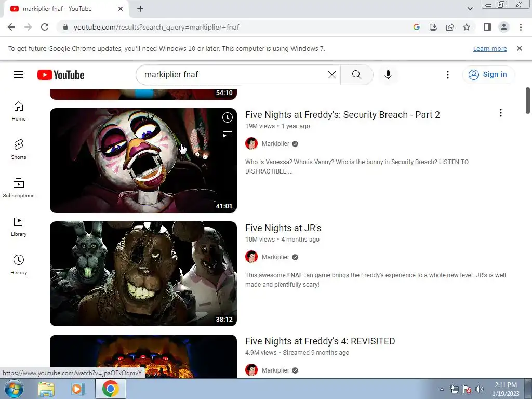
Task: Open Shorts in the sidebar
Action: (19, 149)
